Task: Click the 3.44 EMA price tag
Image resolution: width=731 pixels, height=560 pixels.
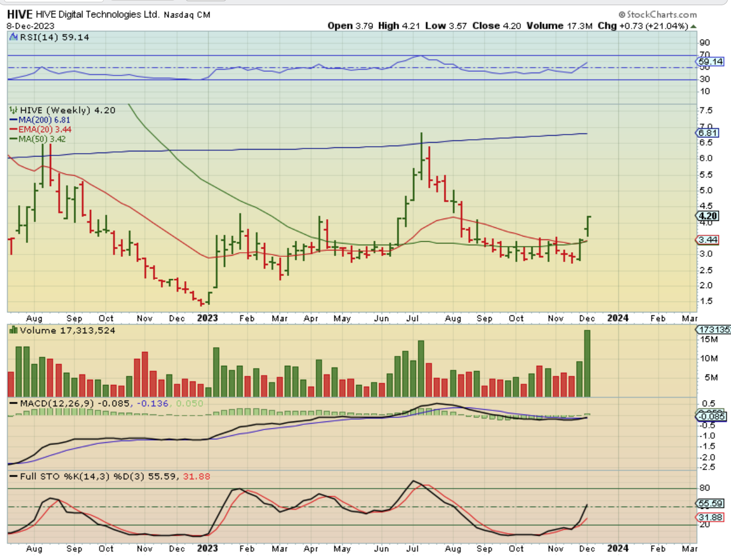Action: tap(708, 239)
